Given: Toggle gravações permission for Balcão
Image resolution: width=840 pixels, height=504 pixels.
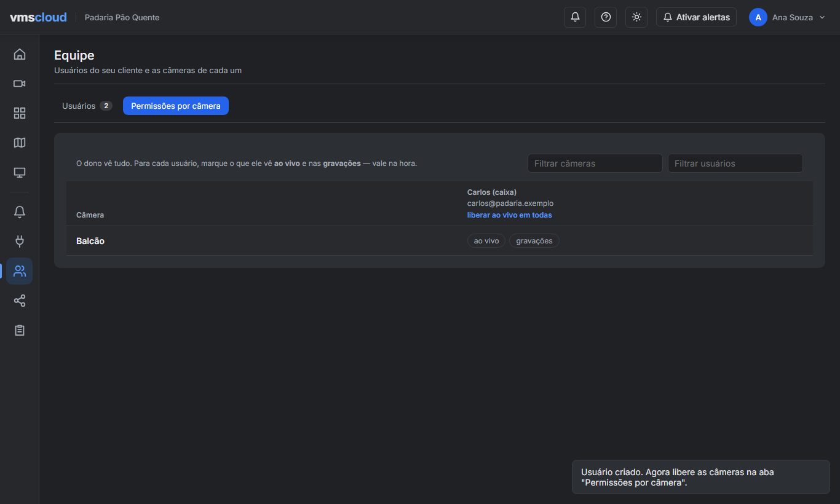Looking at the screenshot, I should click(534, 241).
